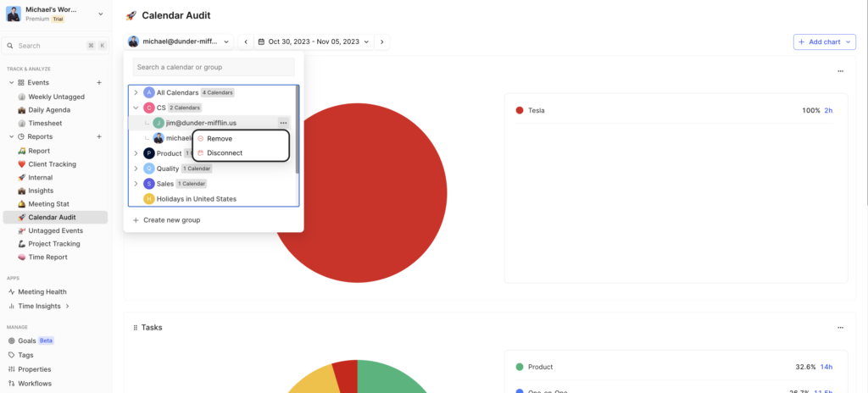Open first chart's three-dot menu
868x393 pixels.
pyautogui.click(x=840, y=71)
